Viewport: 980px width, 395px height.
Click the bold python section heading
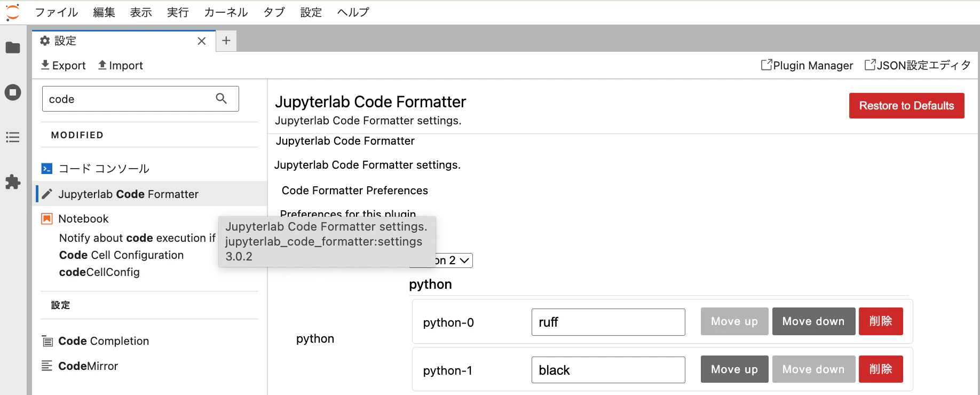tap(430, 285)
